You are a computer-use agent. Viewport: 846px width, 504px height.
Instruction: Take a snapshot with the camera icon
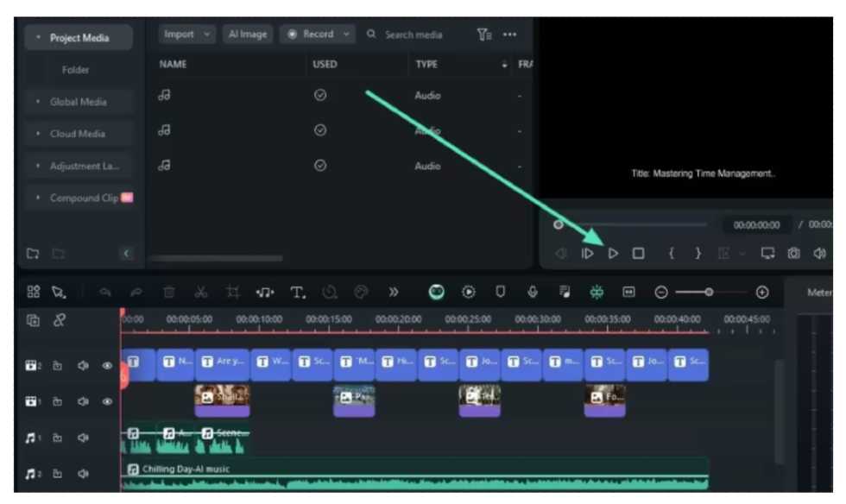(792, 254)
